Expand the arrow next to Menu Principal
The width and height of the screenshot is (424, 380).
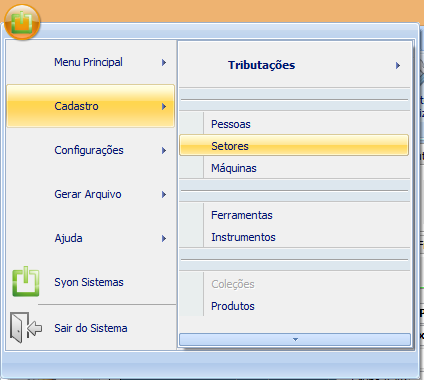tap(164, 62)
